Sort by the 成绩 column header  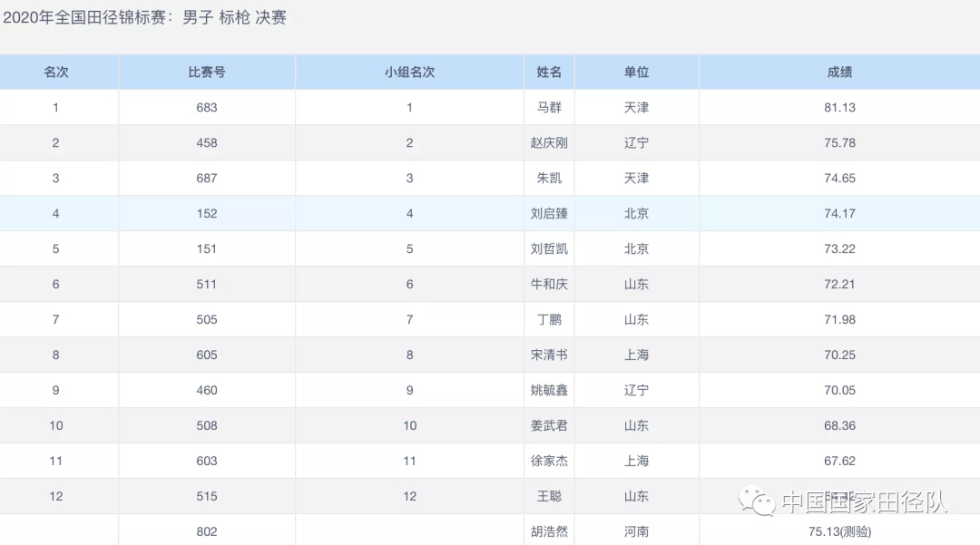click(839, 72)
